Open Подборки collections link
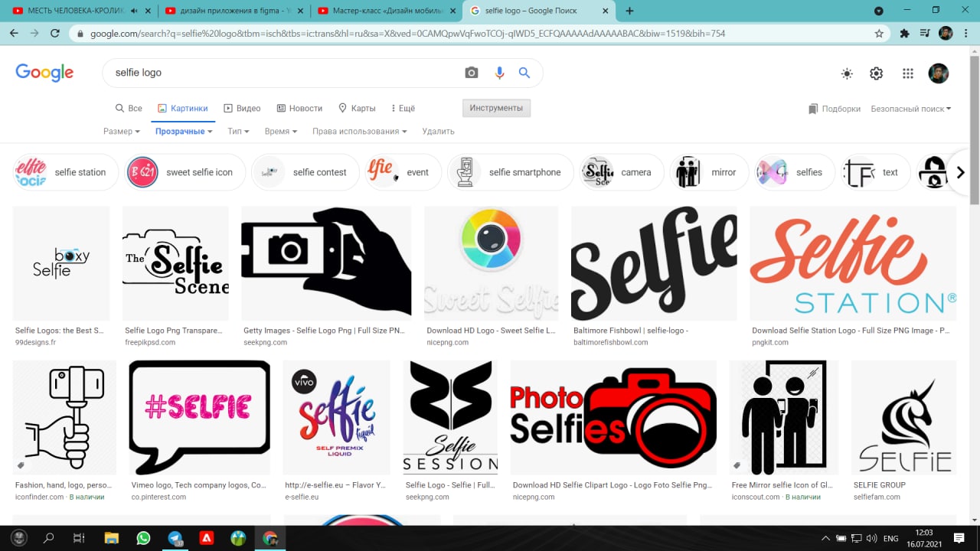Viewport: 980px width, 551px height. pos(835,109)
